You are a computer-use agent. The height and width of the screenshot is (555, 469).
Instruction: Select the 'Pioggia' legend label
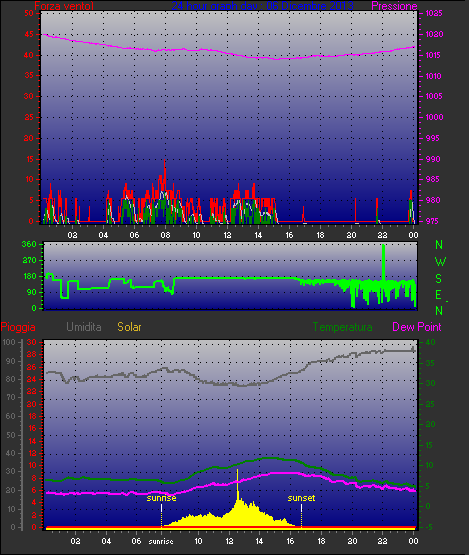coord(18,327)
